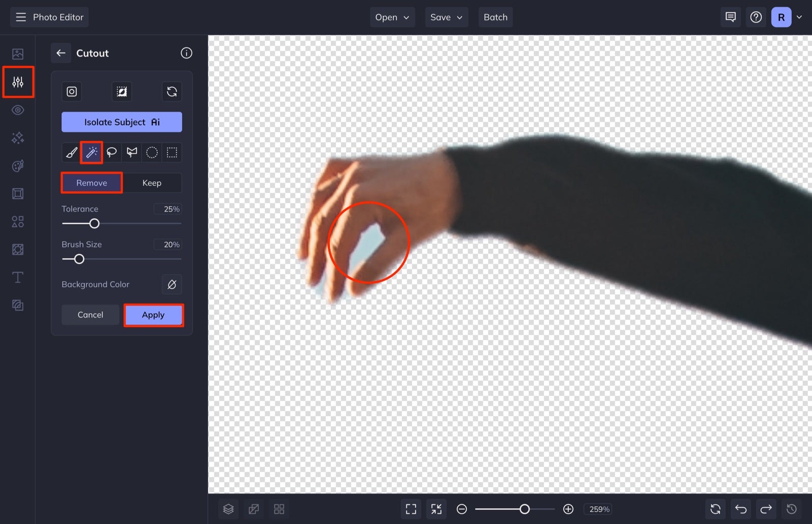Click the reset icon in the Cutout panel
This screenshot has height=524, width=812.
pos(172,92)
